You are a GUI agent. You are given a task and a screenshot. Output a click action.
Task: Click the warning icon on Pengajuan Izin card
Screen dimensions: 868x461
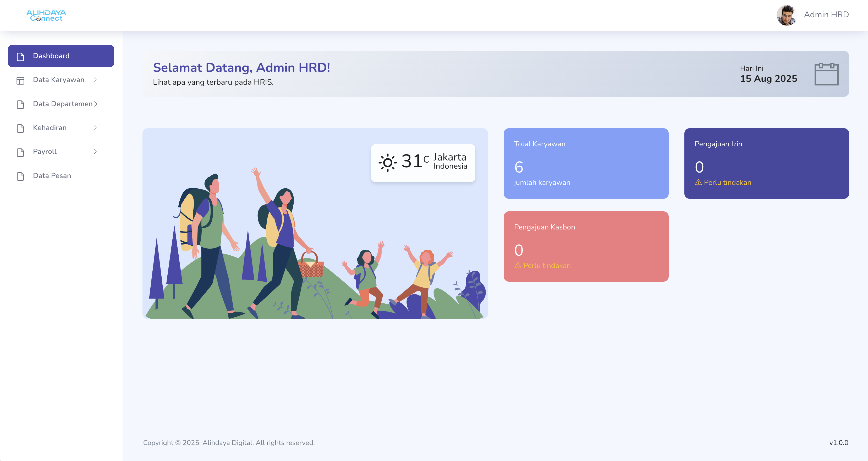pos(698,182)
